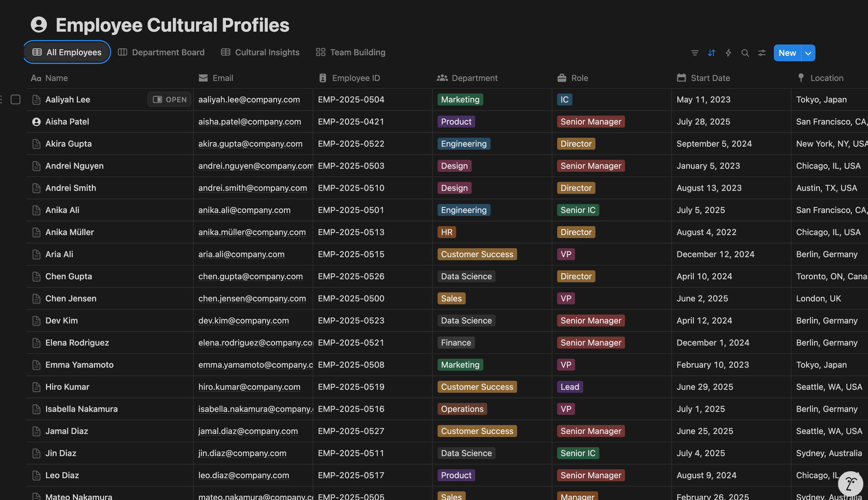868x500 pixels.
Task: Click the Marketing tag in Aaliyah Lee's row
Action: (x=460, y=99)
